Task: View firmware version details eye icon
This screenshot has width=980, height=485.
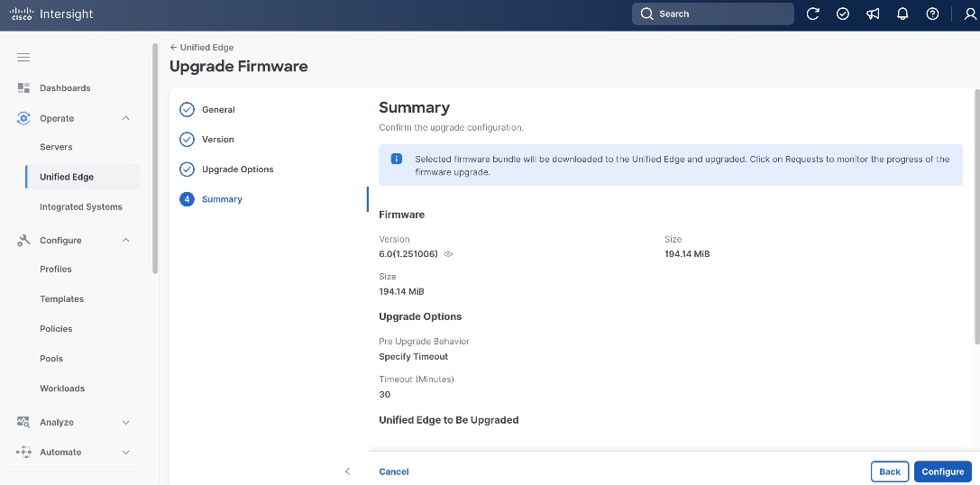Action: tap(448, 254)
